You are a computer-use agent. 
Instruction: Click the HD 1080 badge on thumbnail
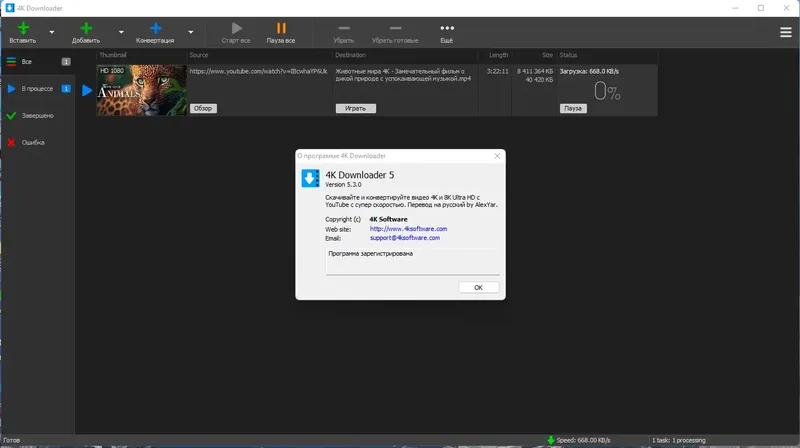(112, 71)
